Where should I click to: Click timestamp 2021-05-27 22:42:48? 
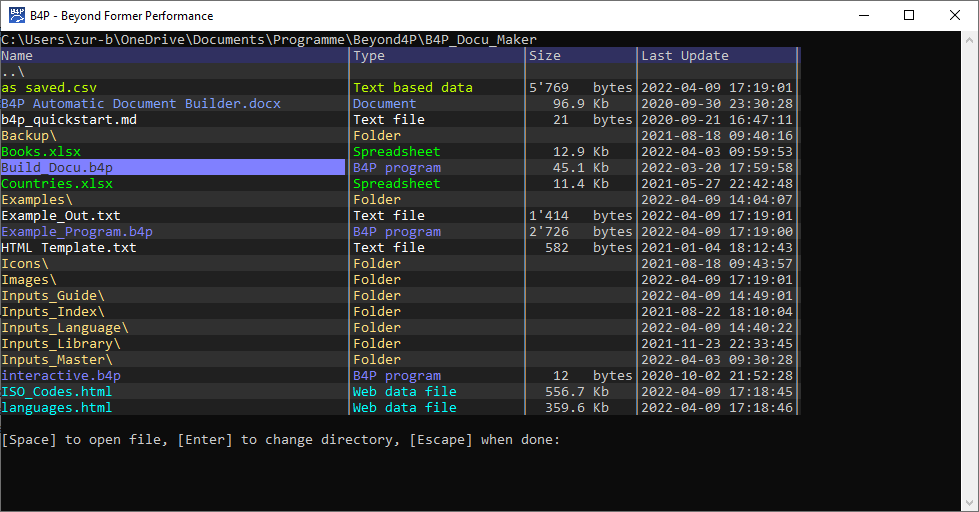click(x=717, y=184)
